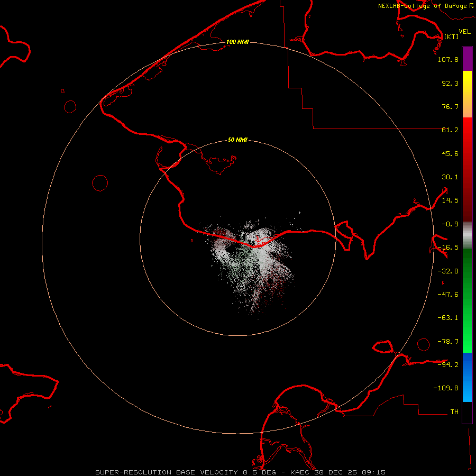Click the Super-Resolution Base Velocity caption

coord(241,472)
